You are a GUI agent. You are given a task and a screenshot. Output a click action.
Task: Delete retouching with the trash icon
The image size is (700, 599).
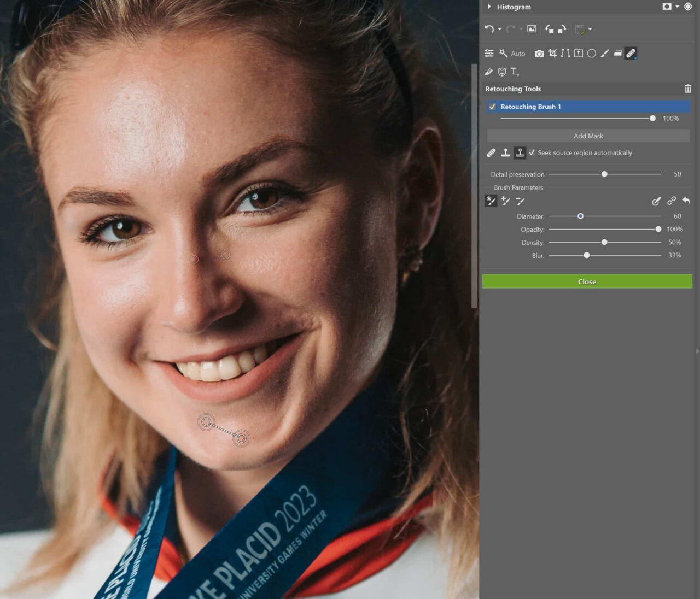pos(687,89)
